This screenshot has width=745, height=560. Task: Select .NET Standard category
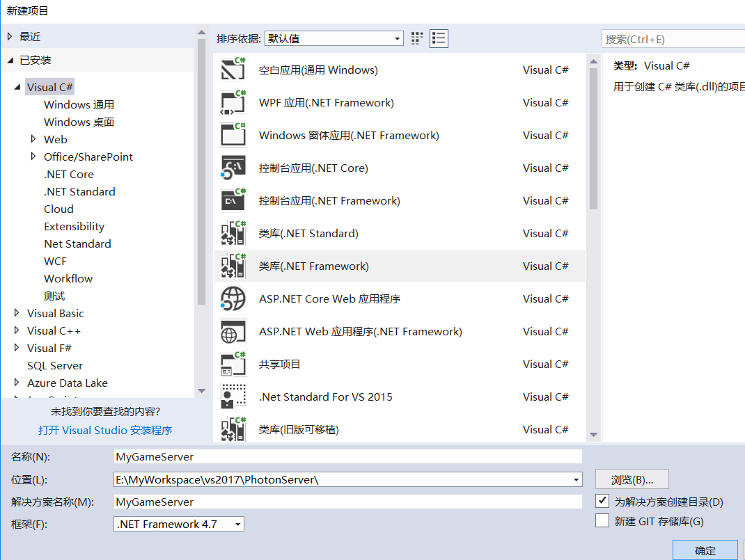tap(79, 192)
